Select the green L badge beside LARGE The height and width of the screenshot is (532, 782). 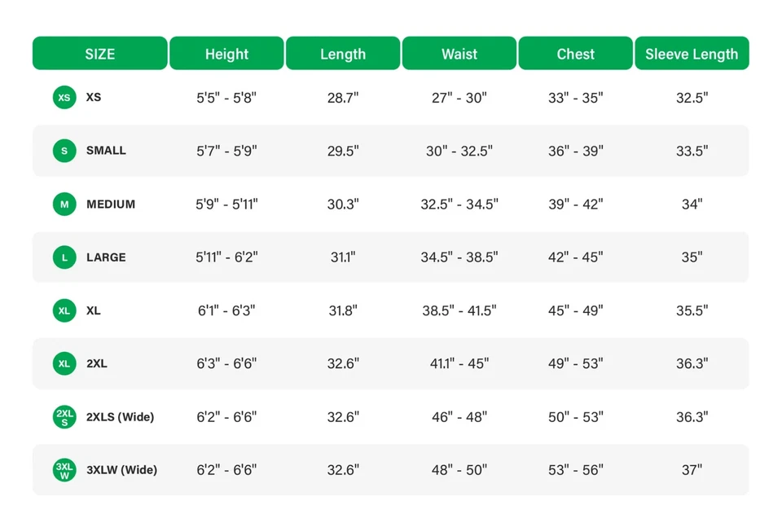[64, 257]
